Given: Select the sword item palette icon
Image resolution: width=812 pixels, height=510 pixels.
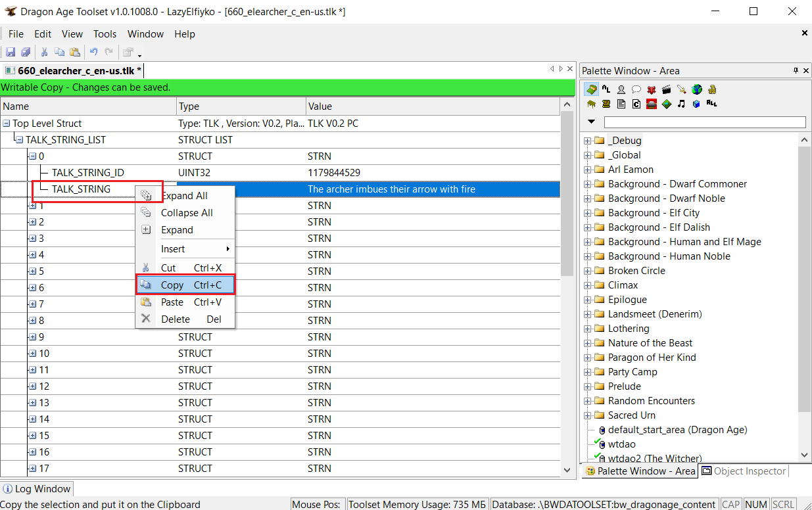Looking at the screenshot, I should 681,89.
